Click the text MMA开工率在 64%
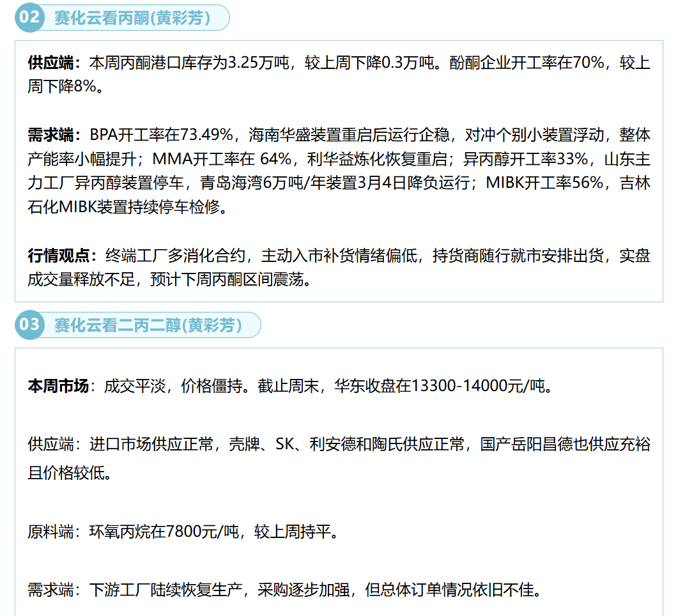This screenshot has height=616, width=678. pos(222,159)
